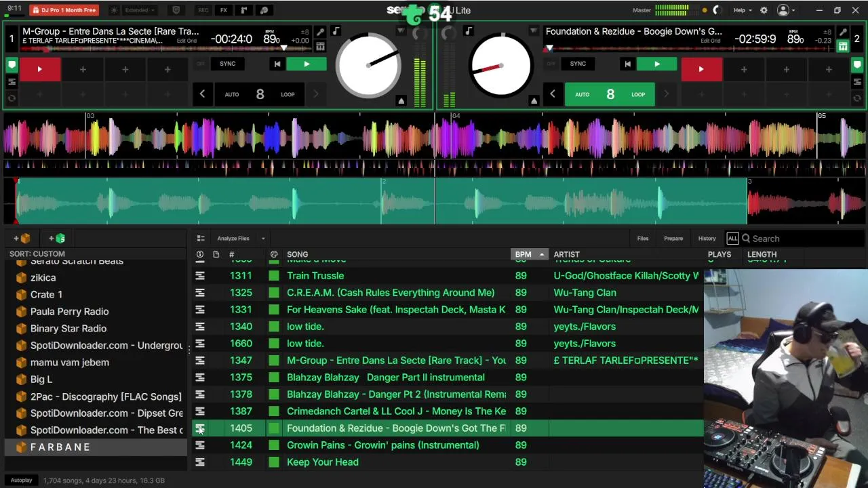Play deck 2 with green play button

pyautogui.click(x=656, y=64)
